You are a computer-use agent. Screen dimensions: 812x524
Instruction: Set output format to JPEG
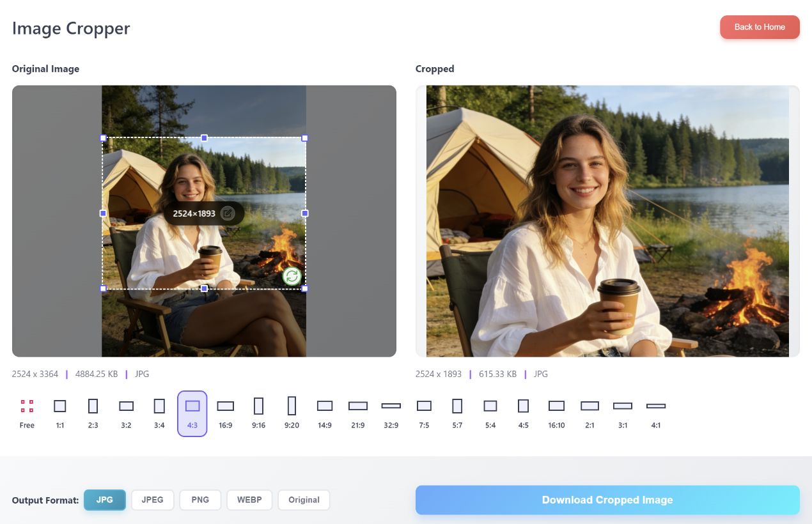click(x=153, y=500)
